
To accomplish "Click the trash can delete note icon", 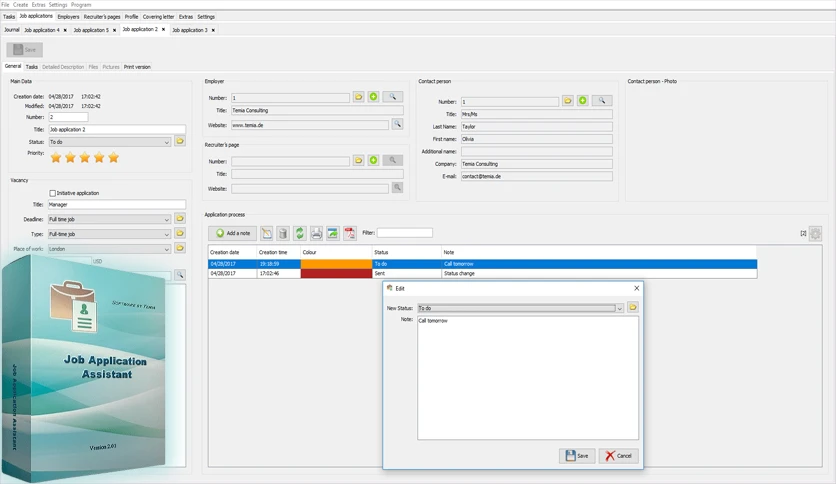I will [x=283, y=233].
